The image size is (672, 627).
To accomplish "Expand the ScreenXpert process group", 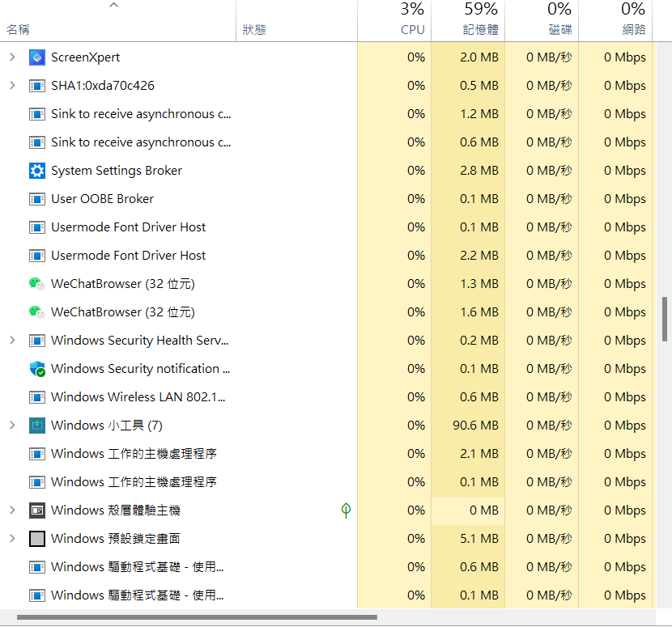I will (x=12, y=57).
